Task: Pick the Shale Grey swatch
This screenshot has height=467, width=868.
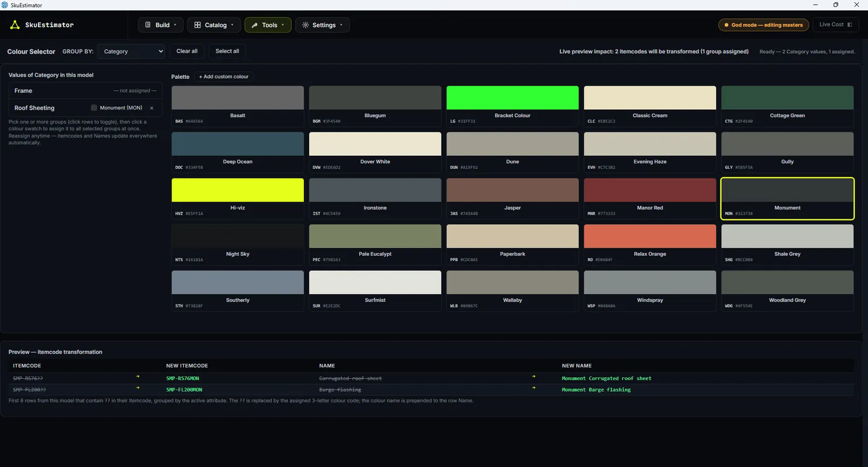Action: point(787,244)
